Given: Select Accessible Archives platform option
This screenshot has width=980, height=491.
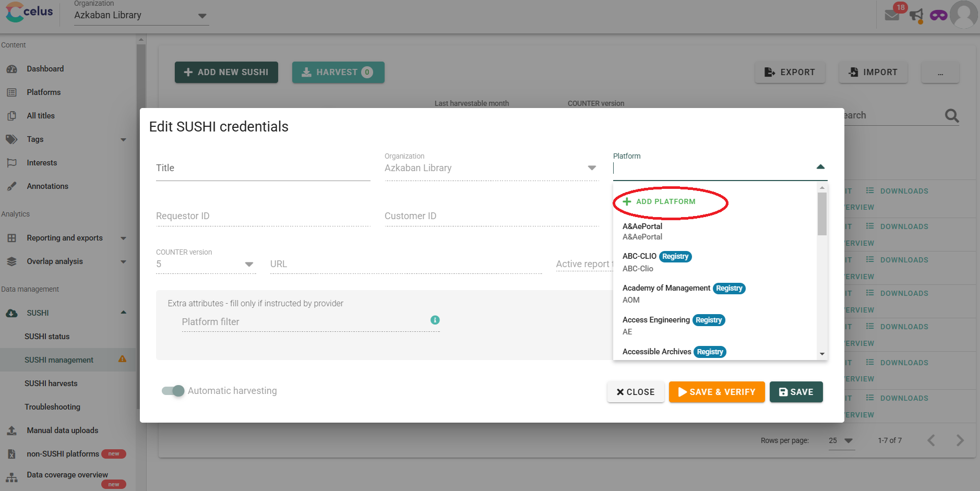Looking at the screenshot, I should pos(715,352).
